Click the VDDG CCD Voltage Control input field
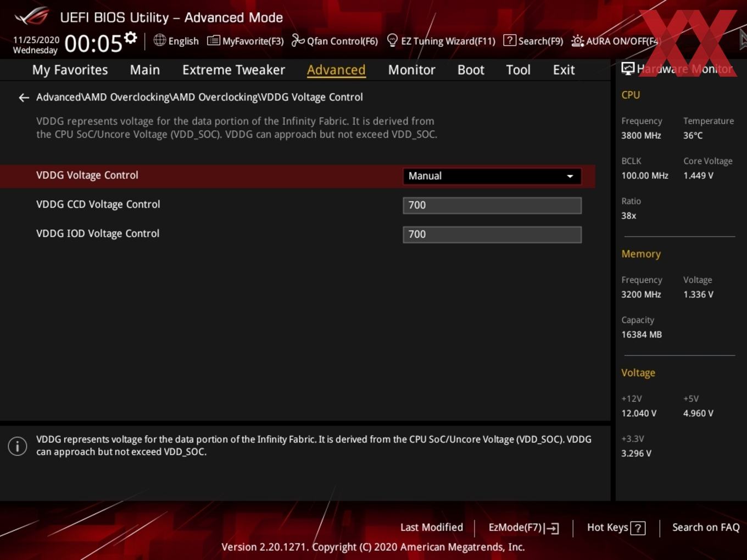Image resolution: width=747 pixels, height=560 pixels. point(492,205)
